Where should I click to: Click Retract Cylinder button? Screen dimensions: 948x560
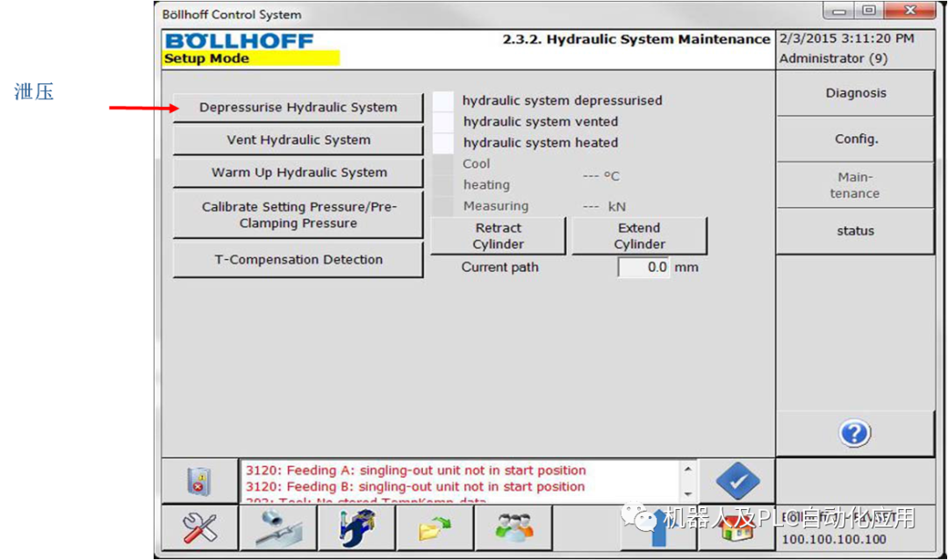click(x=499, y=236)
